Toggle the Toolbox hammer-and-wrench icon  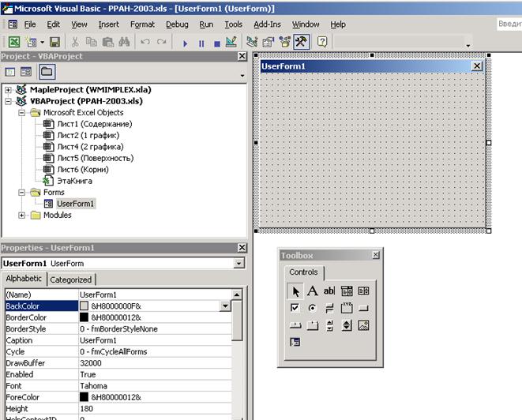pos(302,42)
